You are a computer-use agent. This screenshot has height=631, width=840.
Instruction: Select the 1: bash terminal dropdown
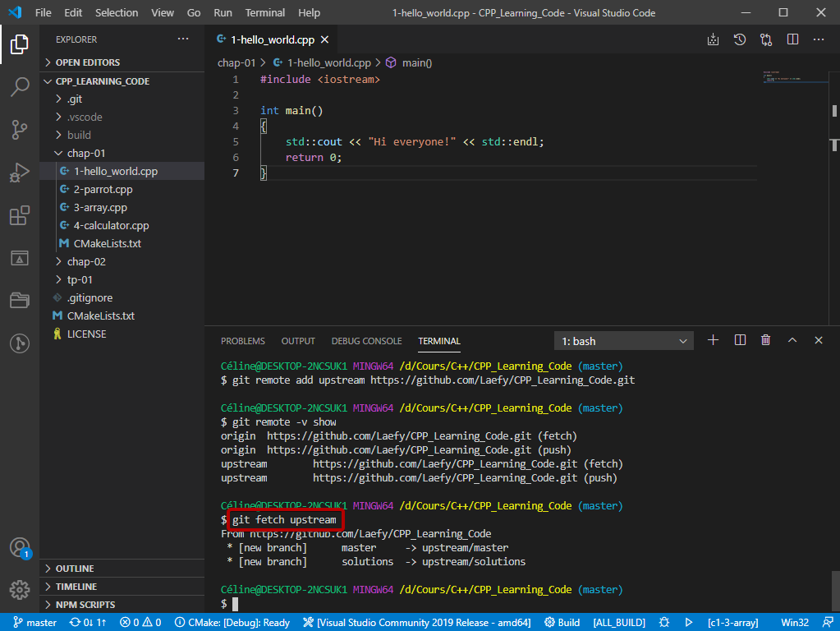point(623,341)
